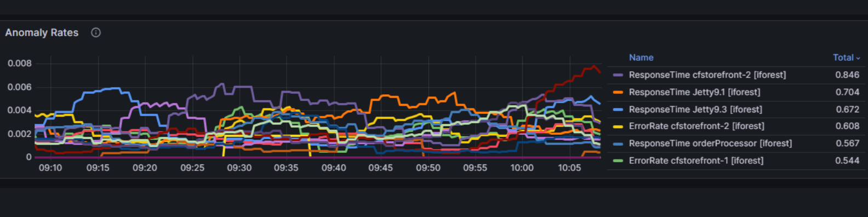Click the 09:30 time axis label

pos(239,168)
